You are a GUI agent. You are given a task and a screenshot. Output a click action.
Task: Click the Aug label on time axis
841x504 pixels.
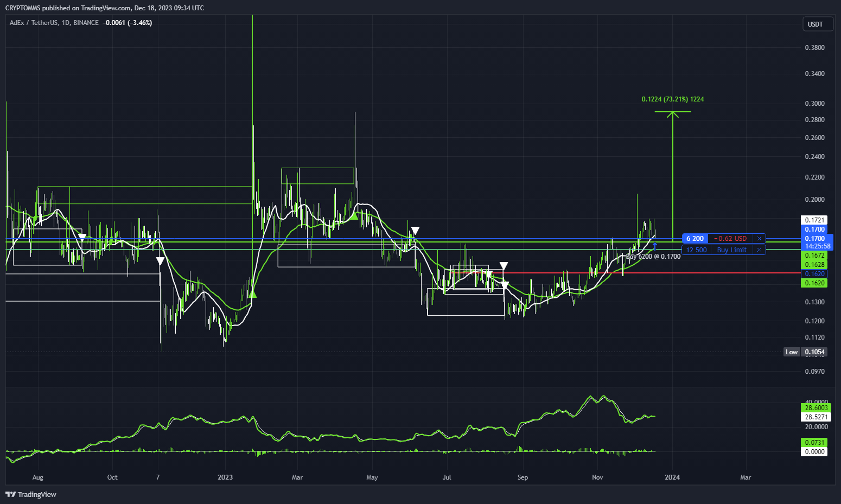37,477
